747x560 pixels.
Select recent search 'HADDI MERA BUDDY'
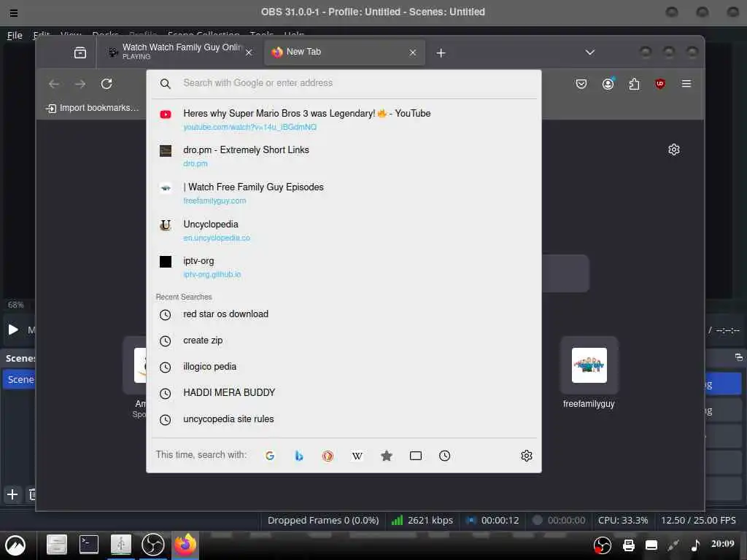pyautogui.click(x=344, y=393)
